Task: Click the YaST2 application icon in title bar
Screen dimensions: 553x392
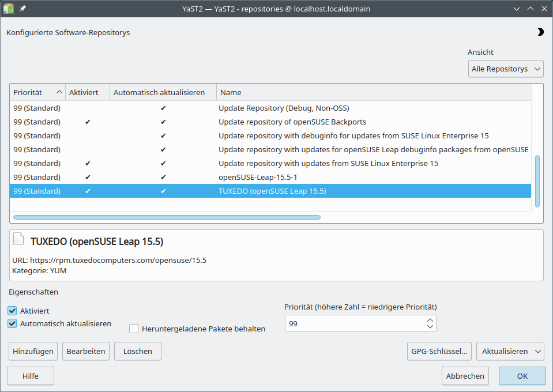Action: tap(9, 9)
